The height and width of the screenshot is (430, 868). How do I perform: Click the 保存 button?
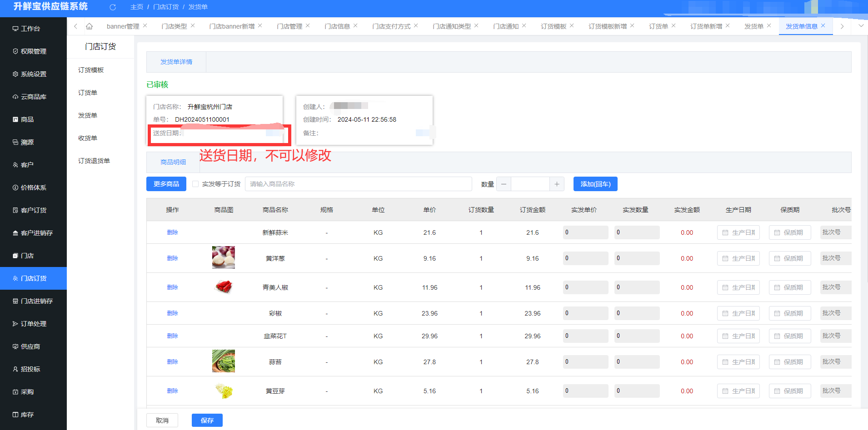coord(207,420)
